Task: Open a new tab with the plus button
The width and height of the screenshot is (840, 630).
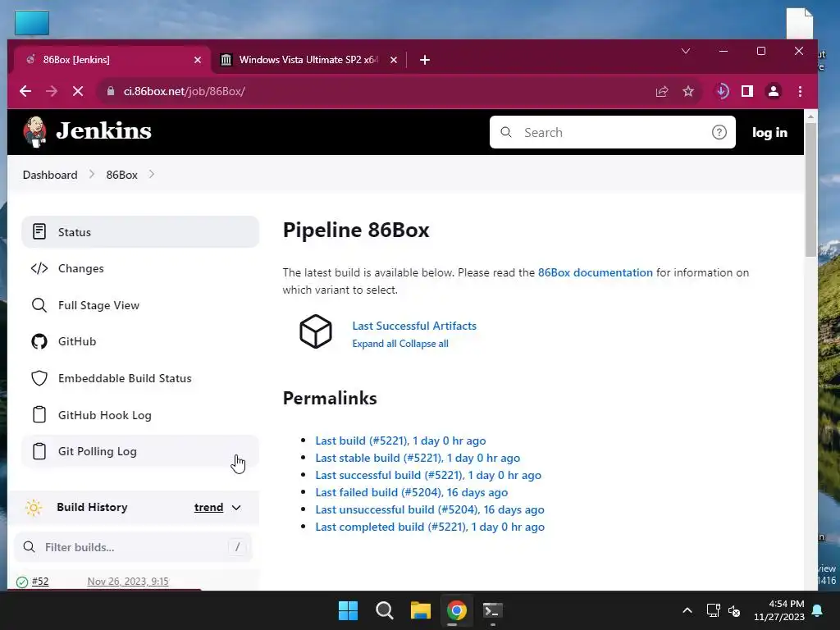Action: 425,59
